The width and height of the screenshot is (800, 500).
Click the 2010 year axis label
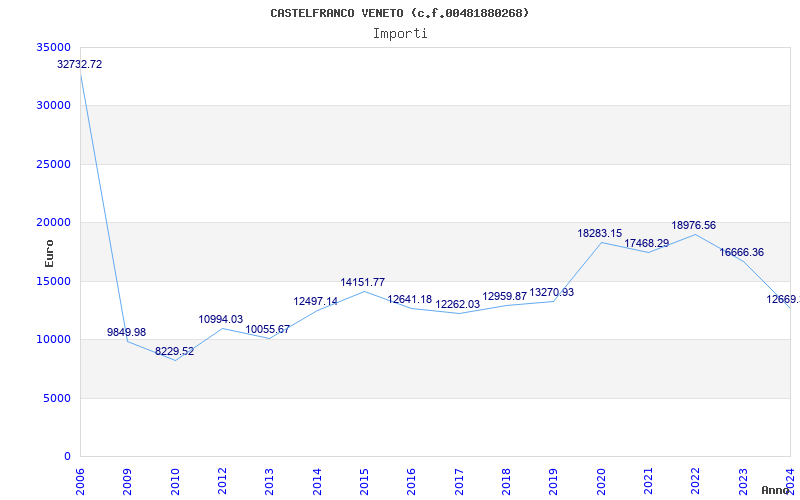pos(174,481)
